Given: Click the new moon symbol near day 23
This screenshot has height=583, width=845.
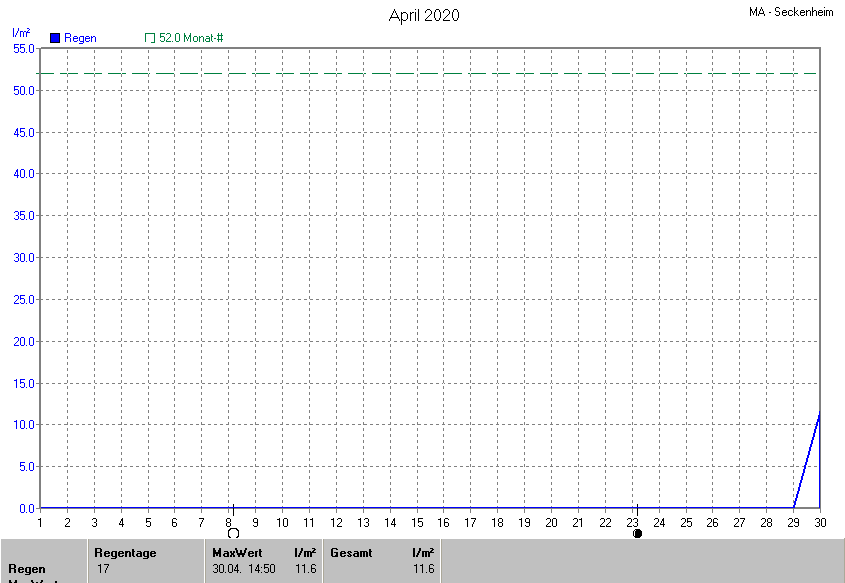Looking at the screenshot, I should click(x=637, y=533).
